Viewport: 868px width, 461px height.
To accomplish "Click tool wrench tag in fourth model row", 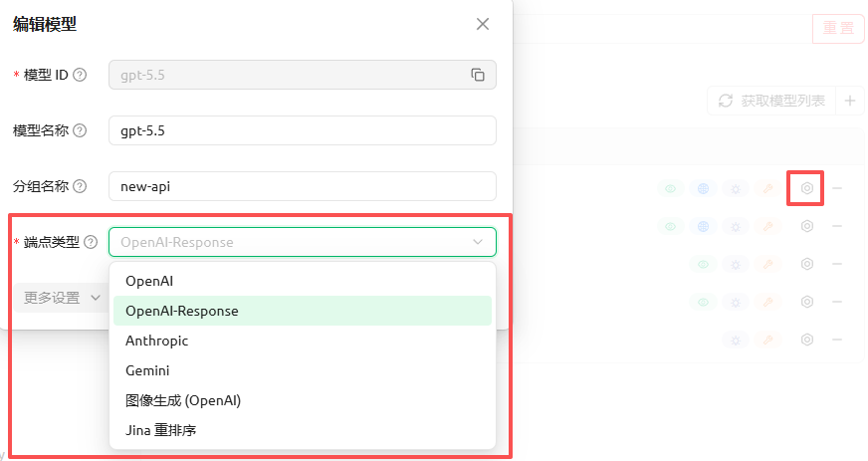I will pos(768,302).
